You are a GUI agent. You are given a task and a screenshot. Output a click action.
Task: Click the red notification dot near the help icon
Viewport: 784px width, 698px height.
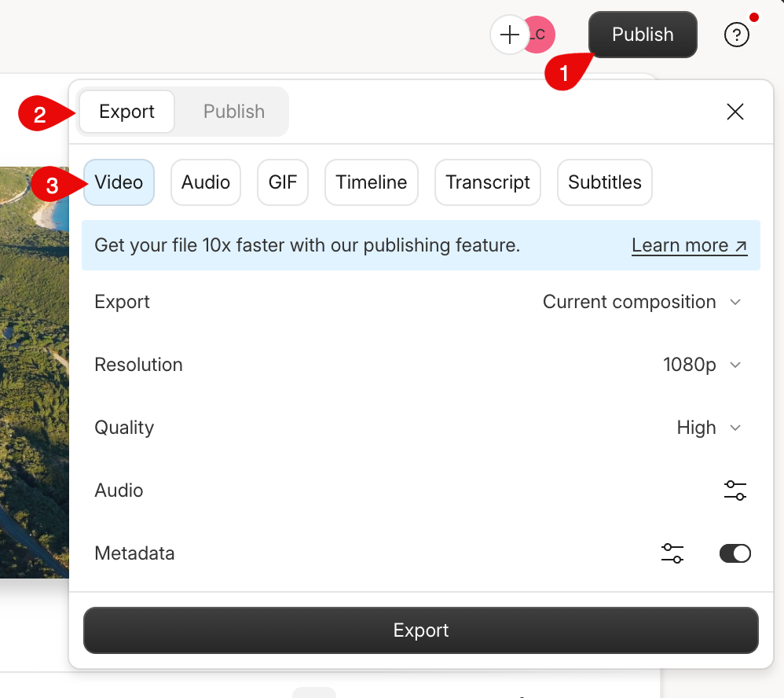coord(754,16)
